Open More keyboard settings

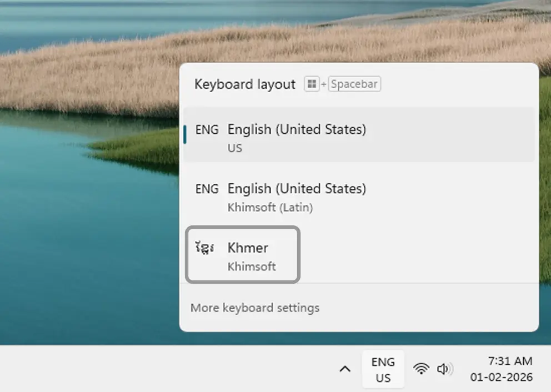coord(255,308)
